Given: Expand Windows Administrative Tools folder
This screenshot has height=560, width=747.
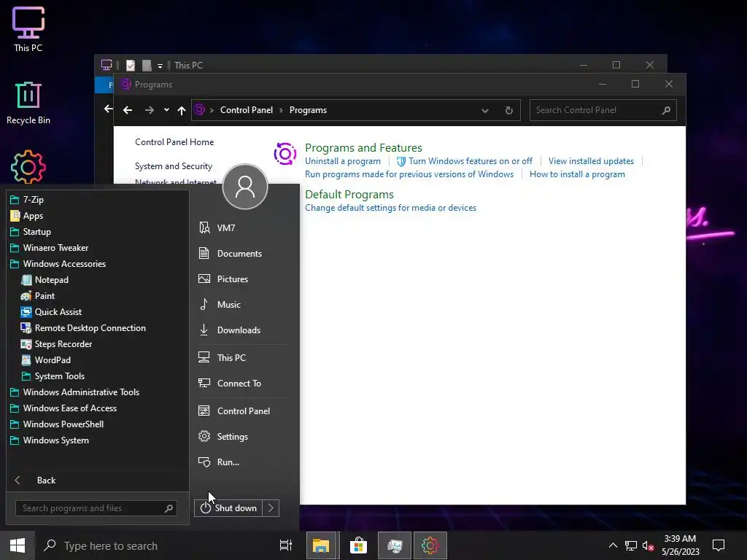Looking at the screenshot, I should tap(75, 392).
